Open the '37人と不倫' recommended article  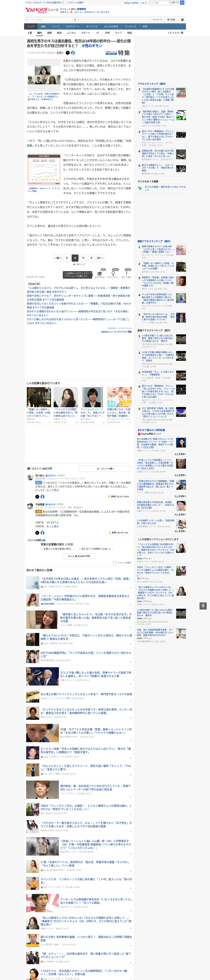coord(95,675)
